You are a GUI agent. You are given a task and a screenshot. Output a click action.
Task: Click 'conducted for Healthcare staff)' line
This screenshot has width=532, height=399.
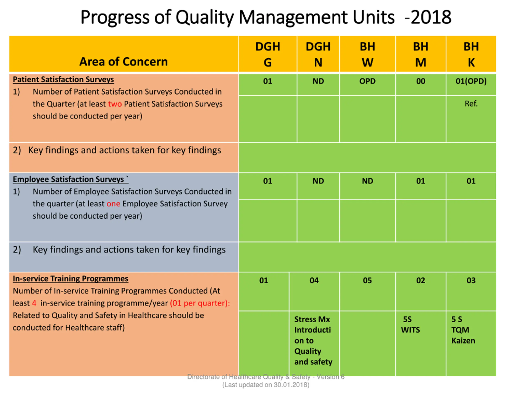69,328
